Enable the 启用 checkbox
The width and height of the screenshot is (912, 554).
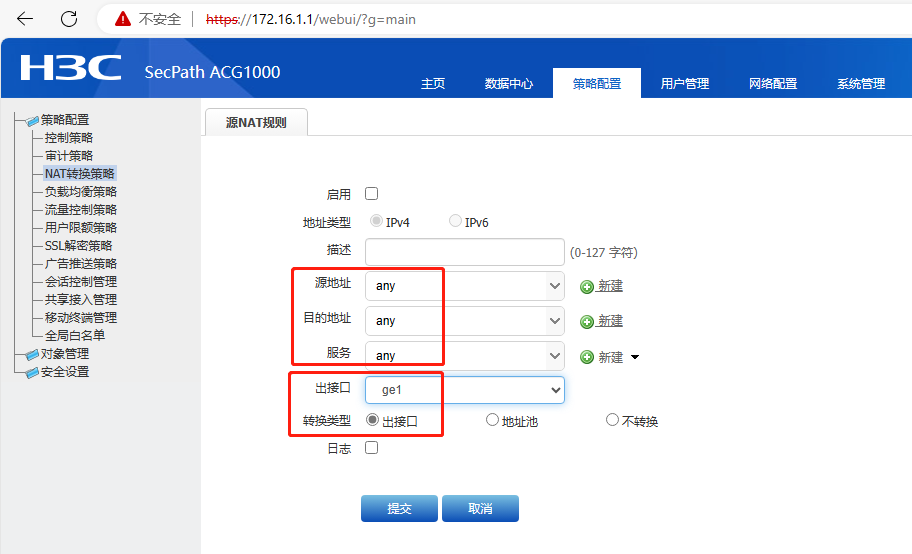point(372,194)
